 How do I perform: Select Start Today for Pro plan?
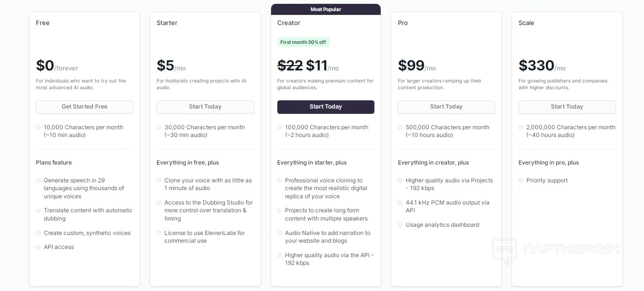pyautogui.click(x=446, y=107)
